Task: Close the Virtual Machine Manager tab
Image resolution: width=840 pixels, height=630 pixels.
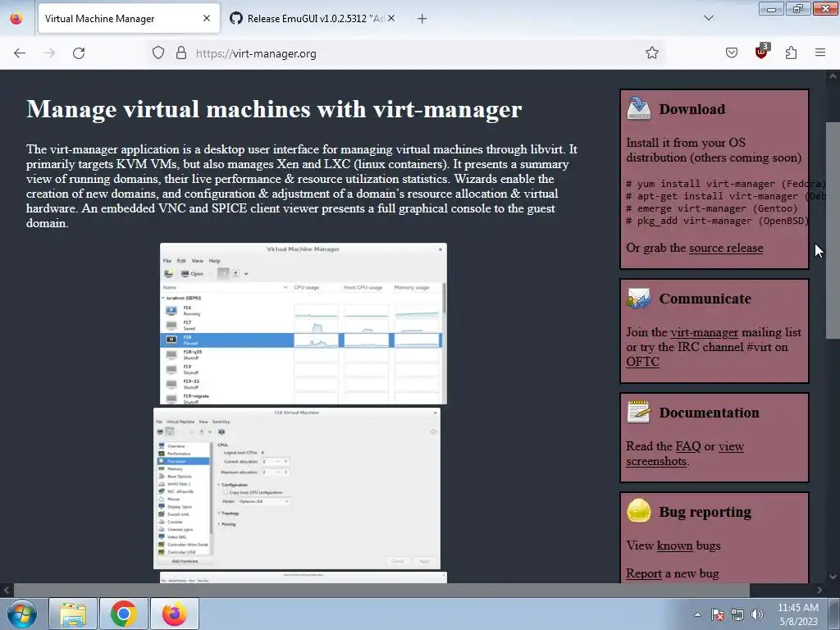Action: 207,18
